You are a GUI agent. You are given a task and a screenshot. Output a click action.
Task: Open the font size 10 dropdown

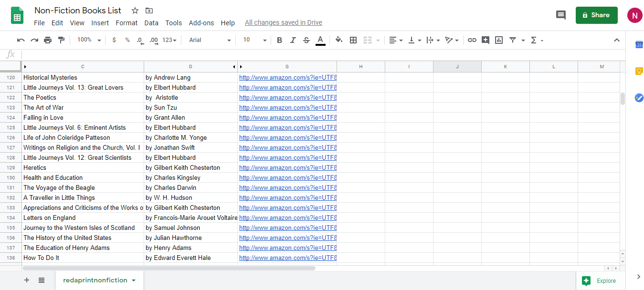click(x=254, y=40)
